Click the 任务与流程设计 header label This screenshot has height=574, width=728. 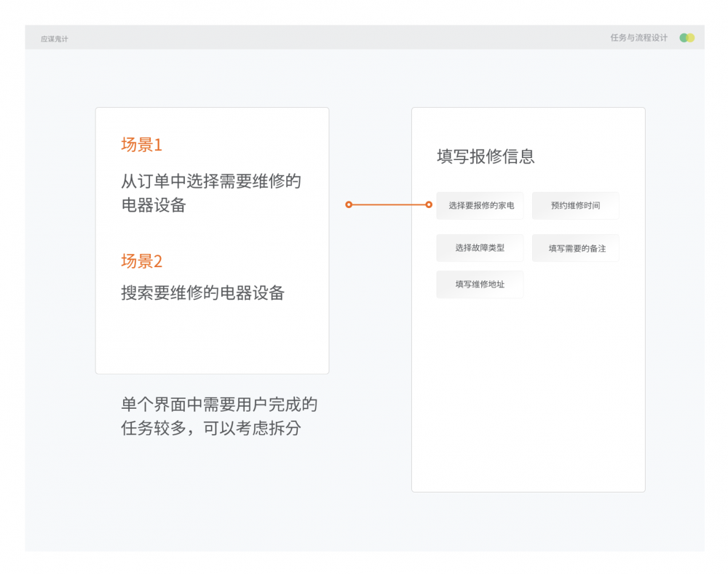(638, 38)
